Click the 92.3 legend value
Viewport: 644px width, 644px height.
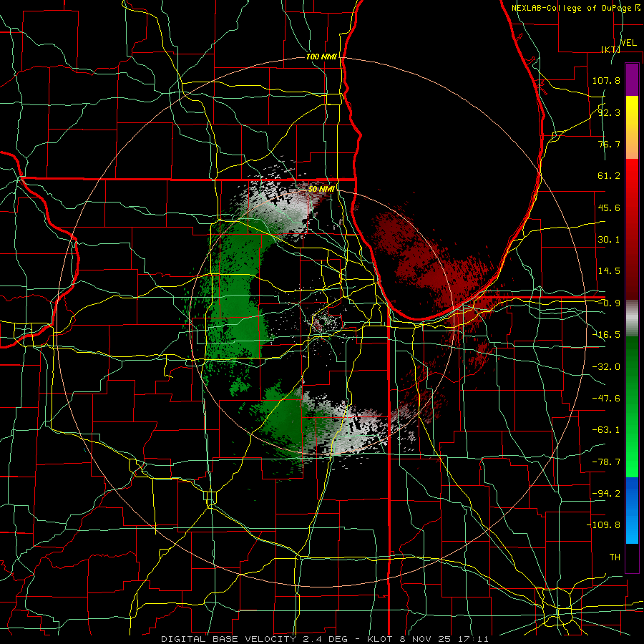tap(609, 112)
